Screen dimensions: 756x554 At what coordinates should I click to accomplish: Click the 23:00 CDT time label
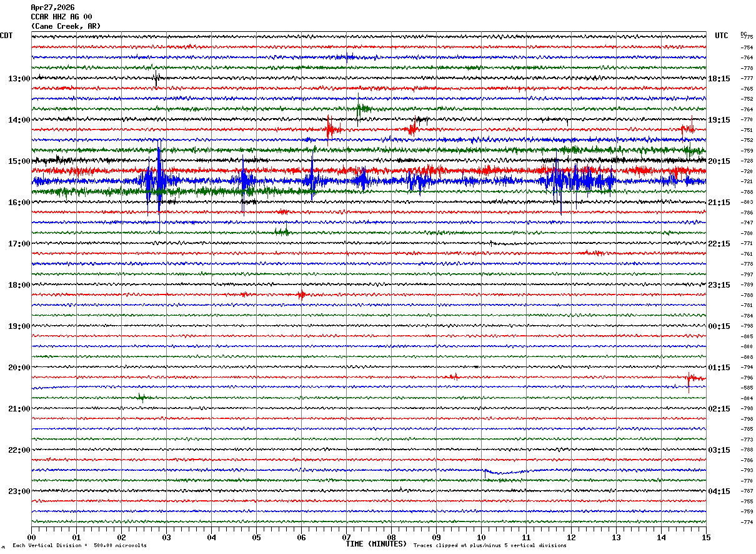coord(19,491)
